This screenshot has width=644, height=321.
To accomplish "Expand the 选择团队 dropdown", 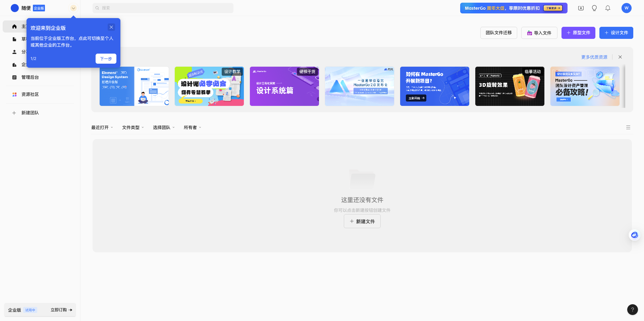I will click(164, 127).
